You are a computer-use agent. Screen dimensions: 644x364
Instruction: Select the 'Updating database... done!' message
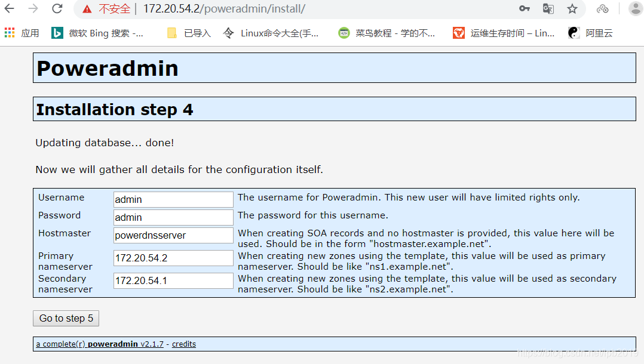point(105,143)
